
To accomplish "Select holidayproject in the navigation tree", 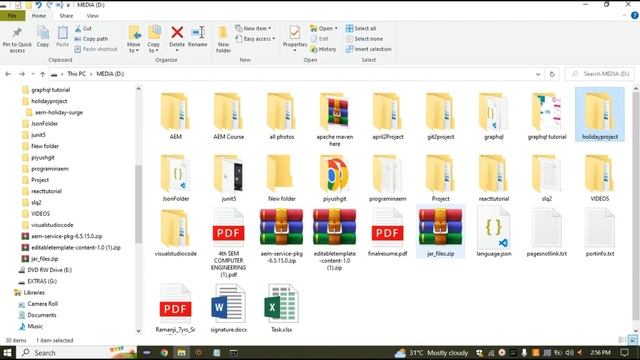I will [x=49, y=101].
